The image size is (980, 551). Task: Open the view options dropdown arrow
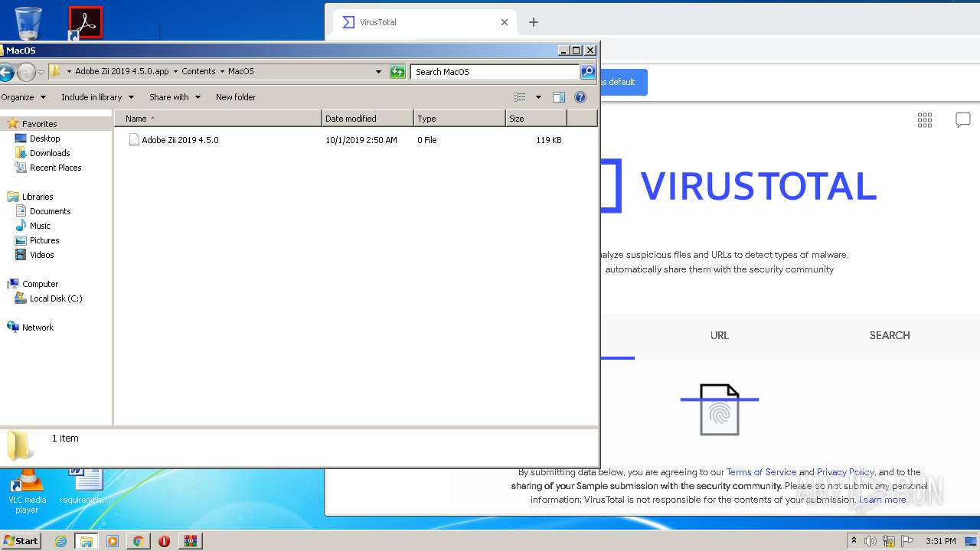(x=538, y=97)
